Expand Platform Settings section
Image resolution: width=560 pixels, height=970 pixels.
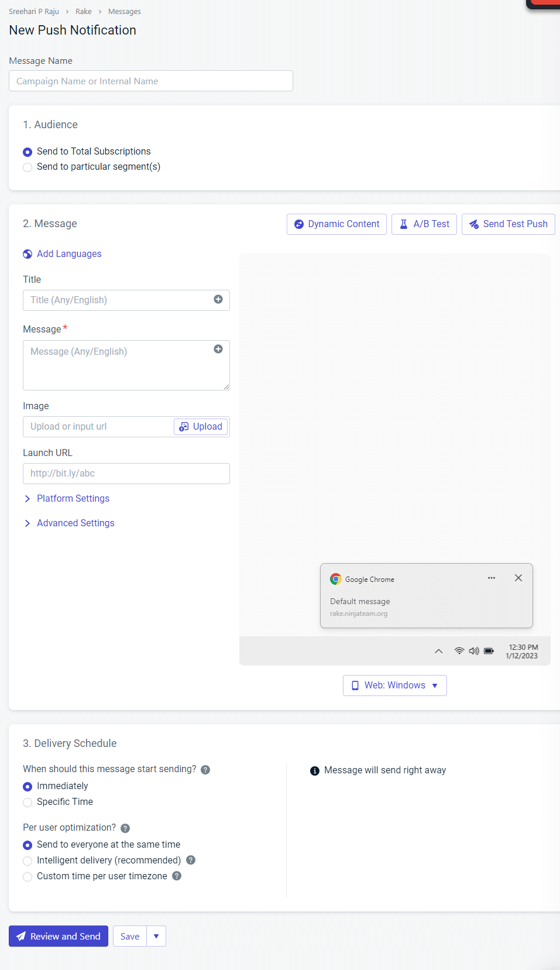click(73, 498)
